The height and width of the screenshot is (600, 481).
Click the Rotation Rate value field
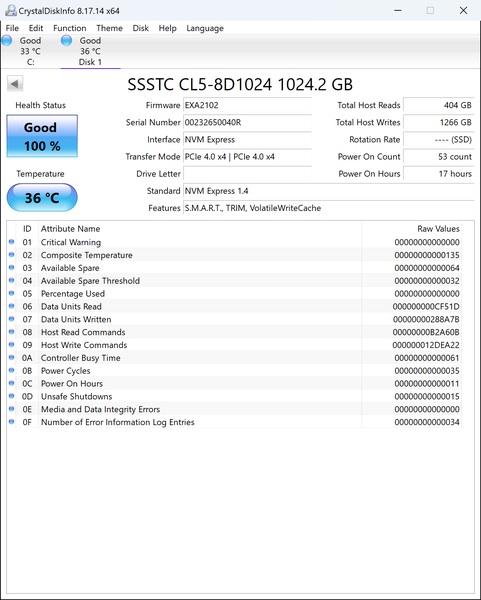pos(439,140)
